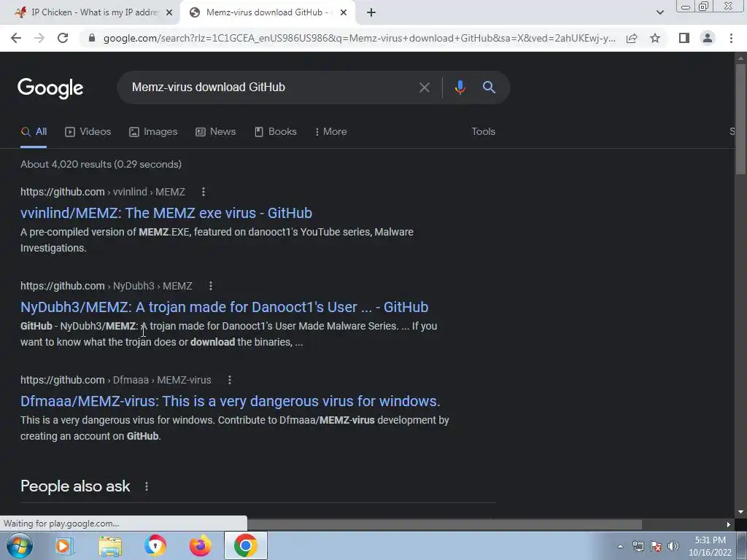This screenshot has height=560, width=747.
Task: Open the Chrome three-dot menu
Action: coord(731,38)
